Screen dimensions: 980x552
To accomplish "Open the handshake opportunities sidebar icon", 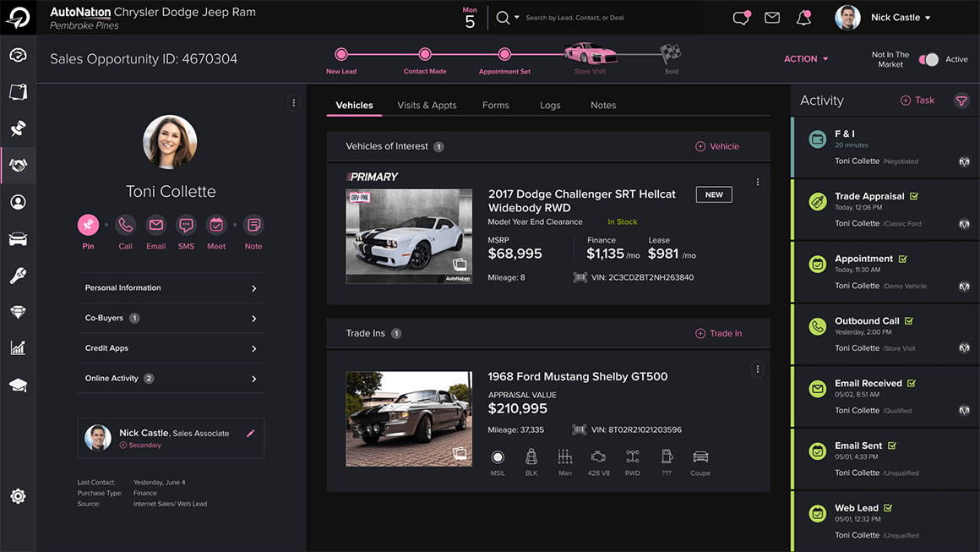I will pos(18,165).
